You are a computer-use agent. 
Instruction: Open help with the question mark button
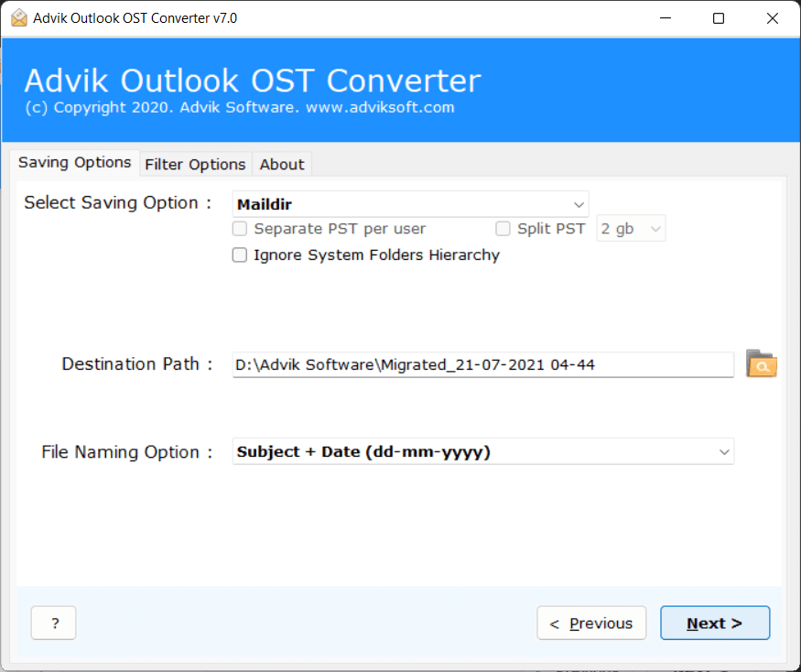point(54,623)
